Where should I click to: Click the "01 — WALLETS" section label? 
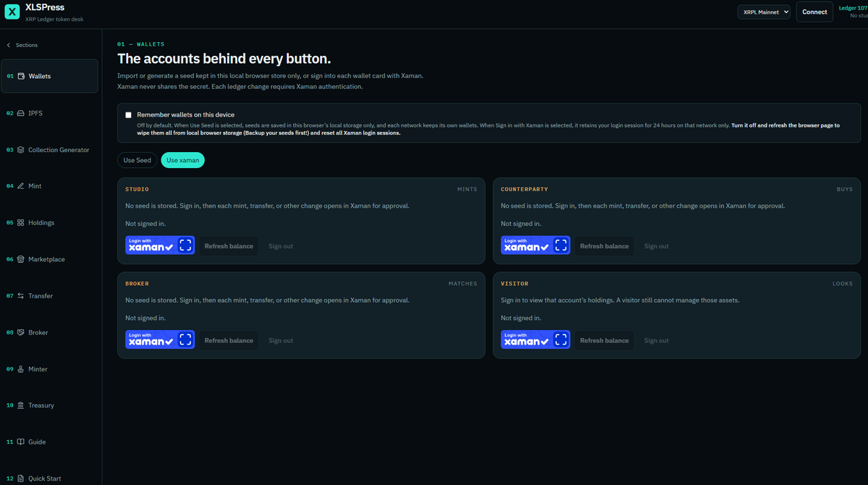[140, 44]
